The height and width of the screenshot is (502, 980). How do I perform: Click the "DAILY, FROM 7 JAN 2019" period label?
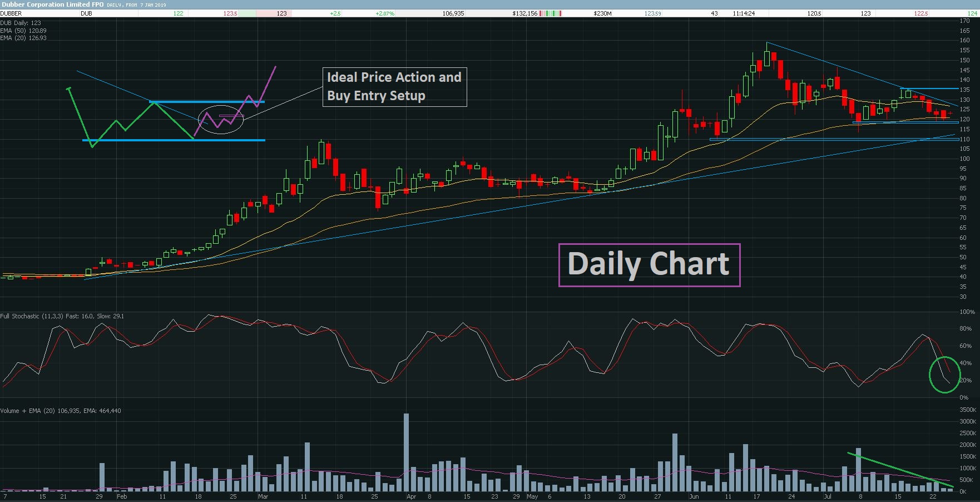[x=136, y=5]
